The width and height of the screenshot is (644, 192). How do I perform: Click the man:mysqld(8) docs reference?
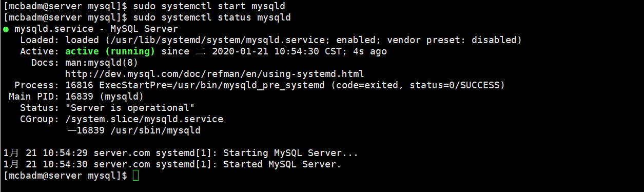click(102, 63)
